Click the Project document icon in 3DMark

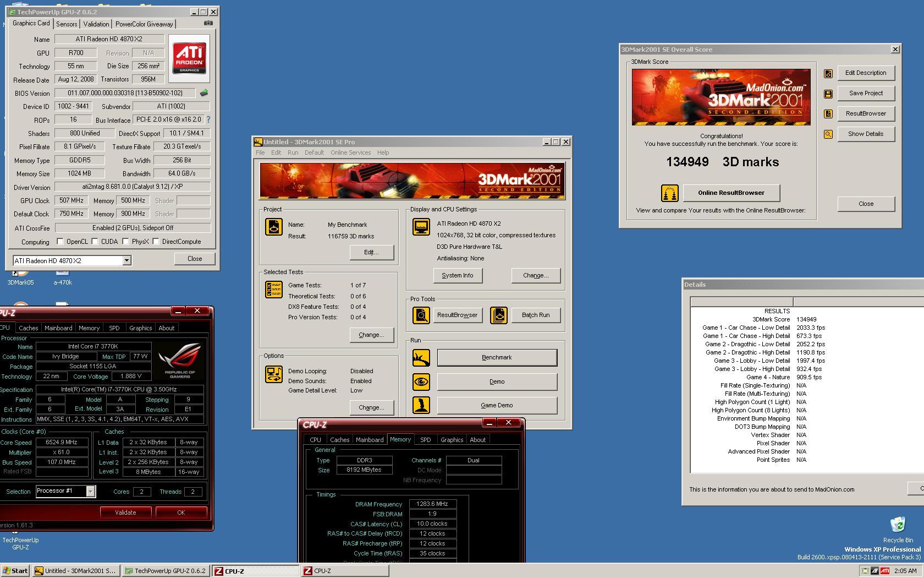pyautogui.click(x=274, y=227)
